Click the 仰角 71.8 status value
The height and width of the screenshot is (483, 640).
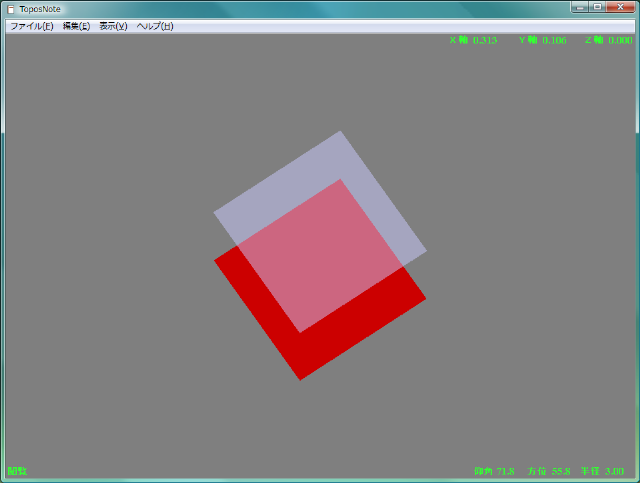pos(494,471)
